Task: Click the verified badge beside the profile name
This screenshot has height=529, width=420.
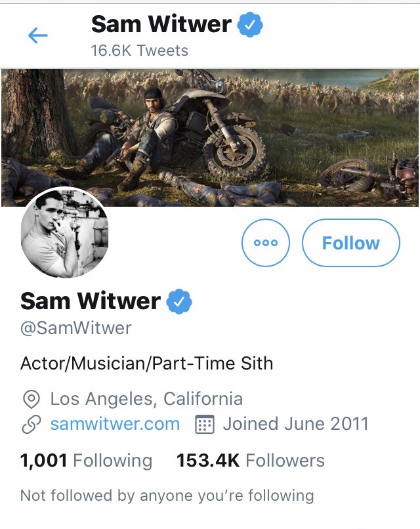Action: [179, 301]
